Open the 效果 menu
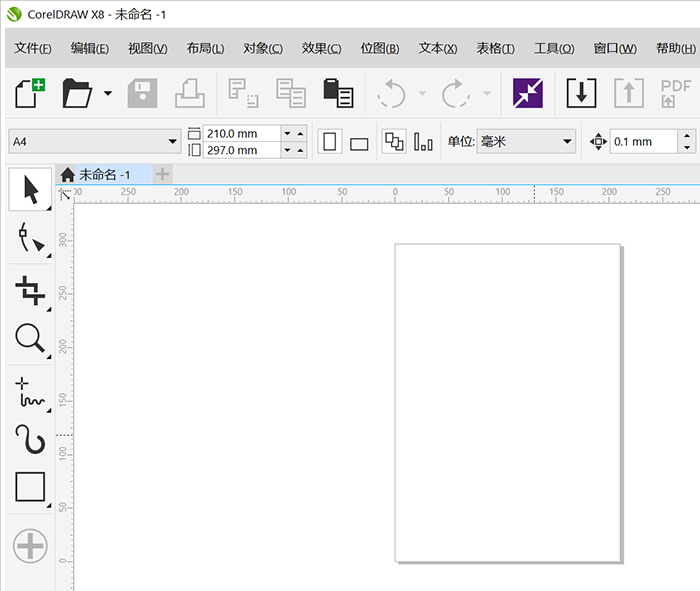 click(x=321, y=49)
